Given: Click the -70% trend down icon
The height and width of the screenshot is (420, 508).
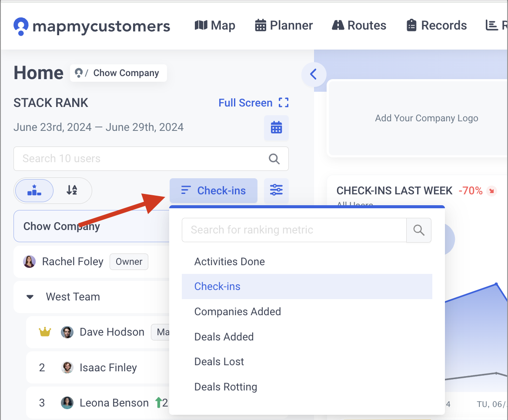Looking at the screenshot, I should point(491,191).
